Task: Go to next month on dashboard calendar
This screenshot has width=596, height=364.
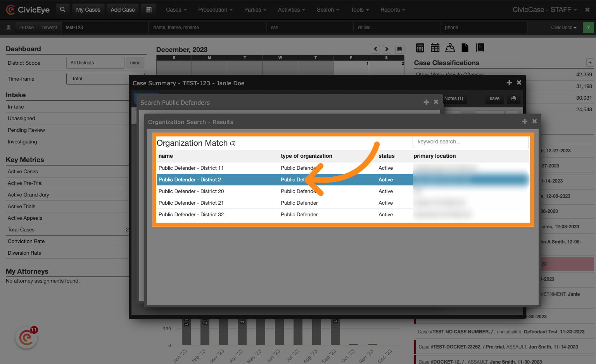Action: (387, 49)
